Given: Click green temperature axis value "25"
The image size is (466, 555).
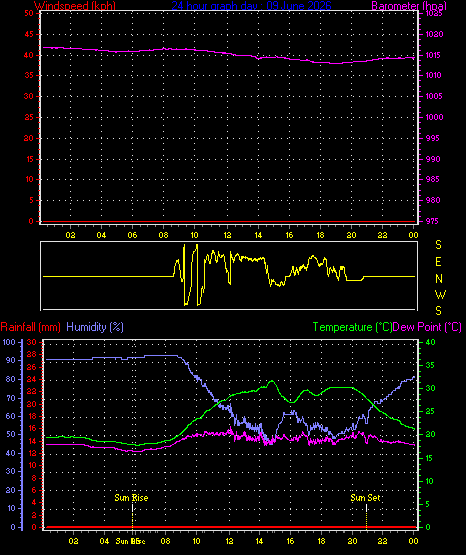Looking at the screenshot, I should pos(430,412).
